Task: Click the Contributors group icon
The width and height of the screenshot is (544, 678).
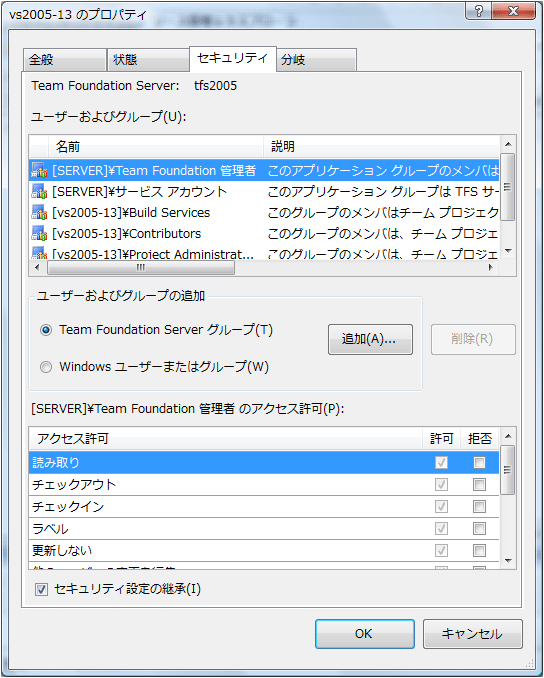Action: coord(39,234)
